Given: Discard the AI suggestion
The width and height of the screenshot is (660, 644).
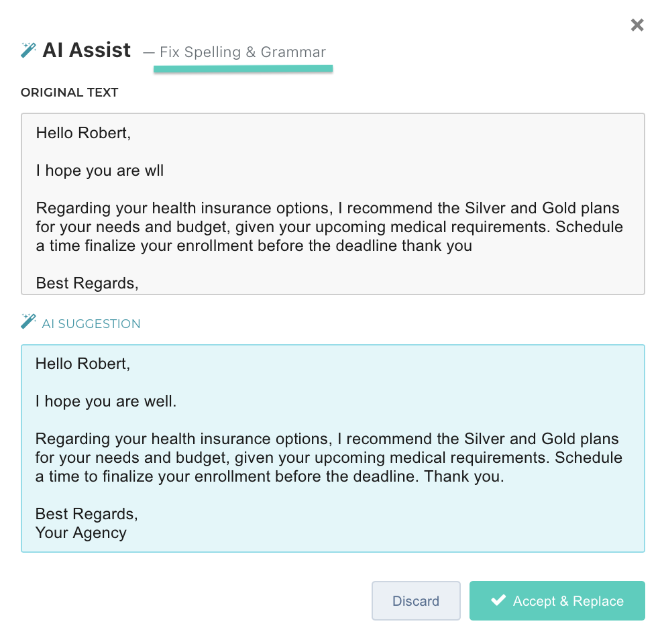Looking at the screenshot, I should [x=416, y=600].
